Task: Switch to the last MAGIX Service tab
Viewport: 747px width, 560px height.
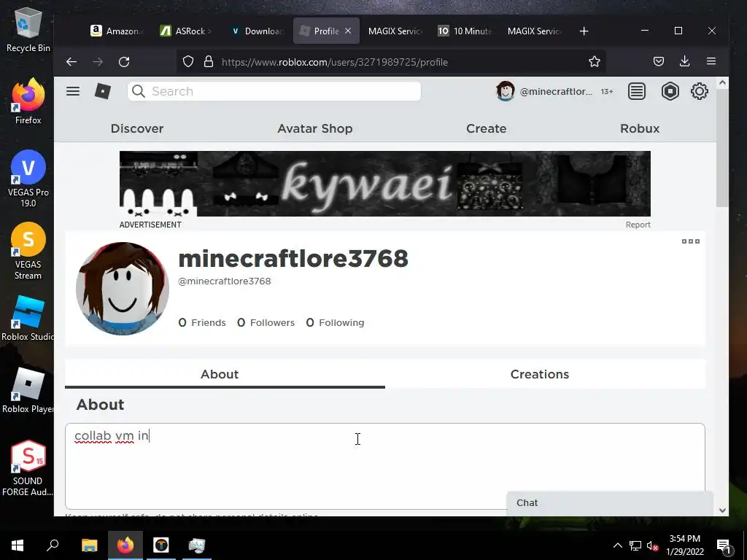Action: coord(534,31)
